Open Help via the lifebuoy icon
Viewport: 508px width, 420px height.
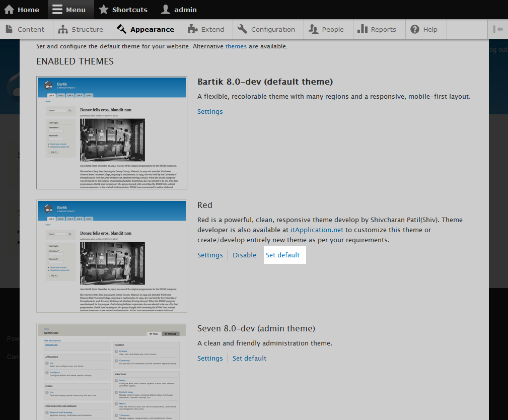415,29
